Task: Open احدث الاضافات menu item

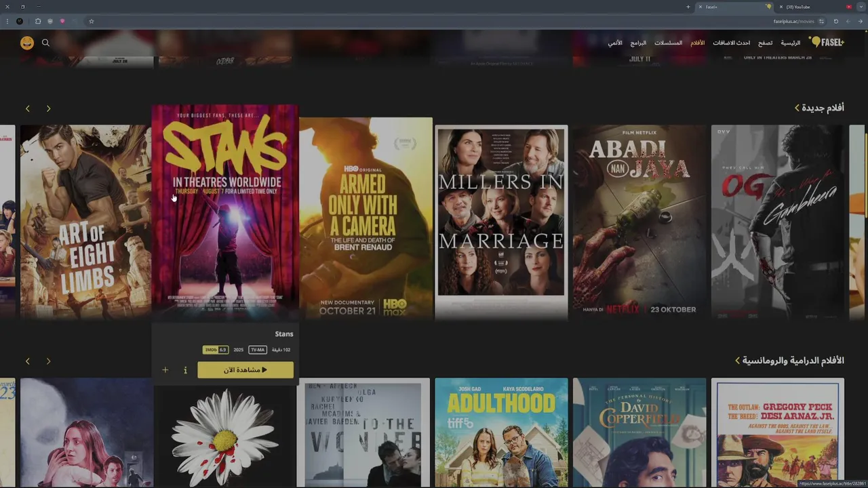Action: [x=731, y=43]
